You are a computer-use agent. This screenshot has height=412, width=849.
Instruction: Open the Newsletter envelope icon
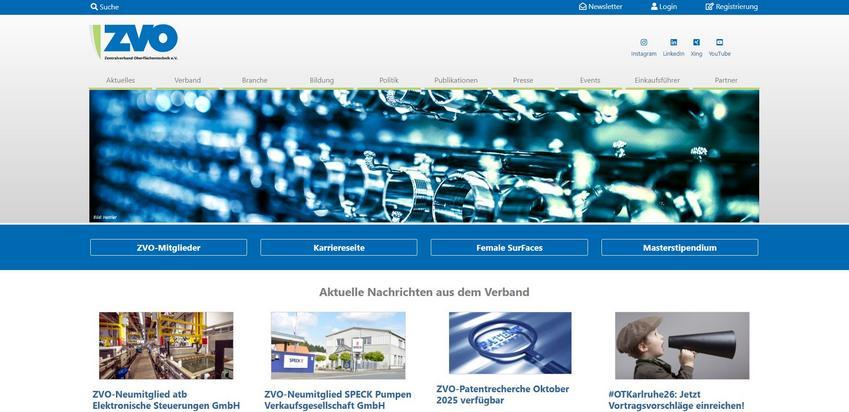point(583,6)
